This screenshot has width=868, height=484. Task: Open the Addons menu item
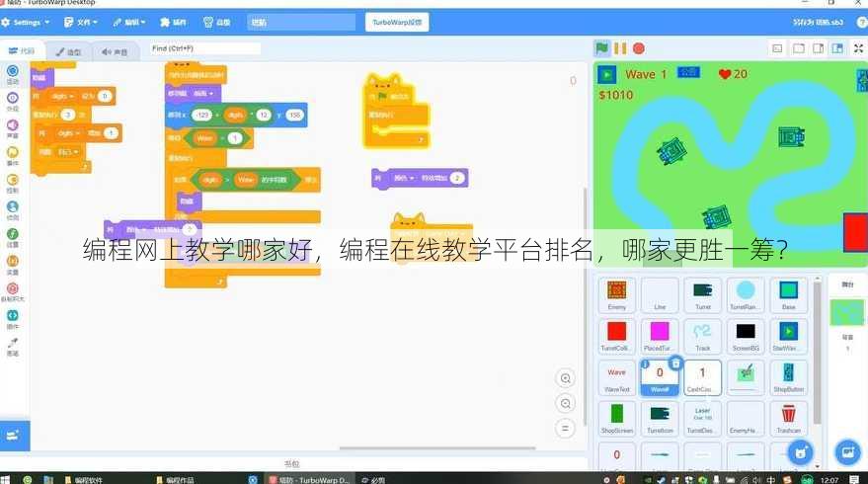point(173,22)
